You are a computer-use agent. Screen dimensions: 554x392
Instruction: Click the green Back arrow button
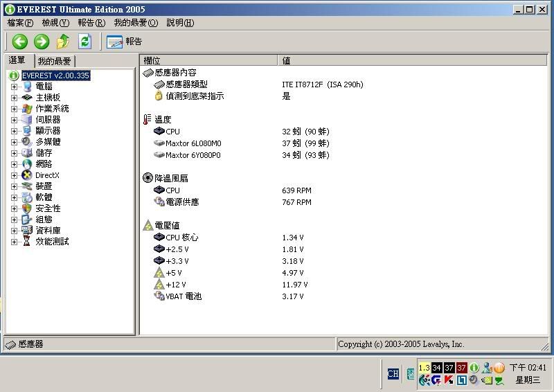pos(20,42)
